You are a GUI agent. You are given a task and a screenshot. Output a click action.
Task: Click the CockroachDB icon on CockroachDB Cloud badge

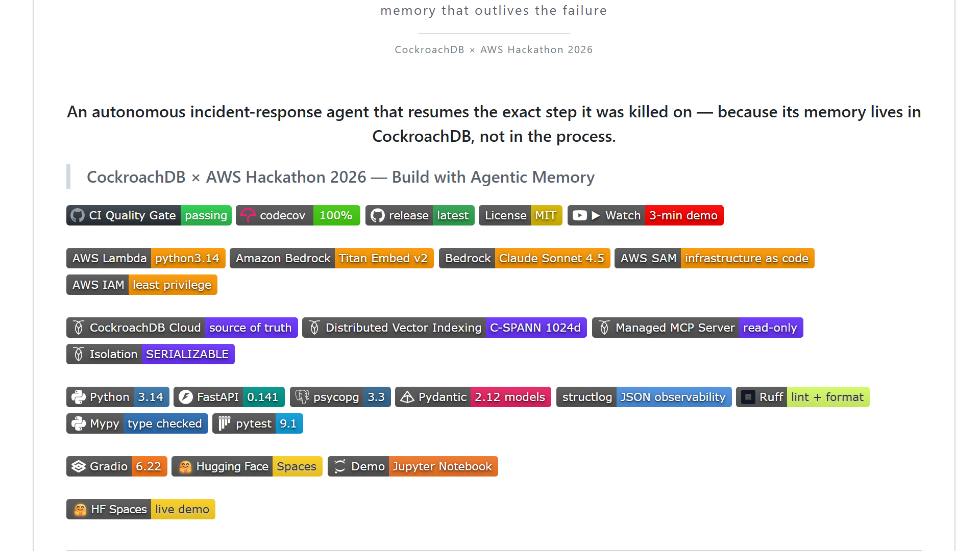pos(79,328)
